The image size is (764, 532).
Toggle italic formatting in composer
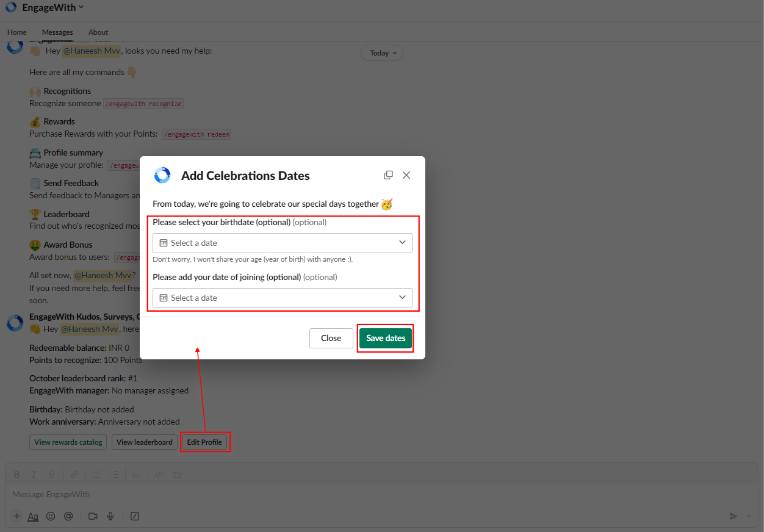point(34,474)
